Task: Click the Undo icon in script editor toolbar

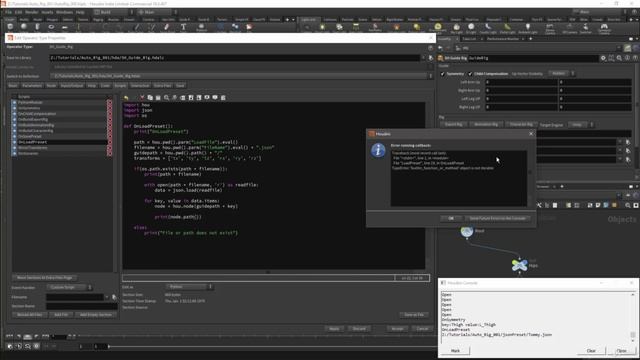Action: pos(126,98)
